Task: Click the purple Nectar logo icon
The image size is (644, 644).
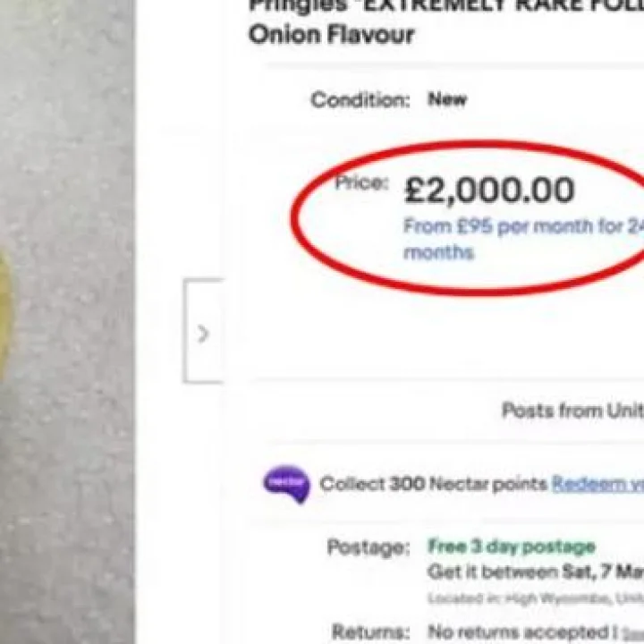Action: pyautogui.click(x=286, y=484)
